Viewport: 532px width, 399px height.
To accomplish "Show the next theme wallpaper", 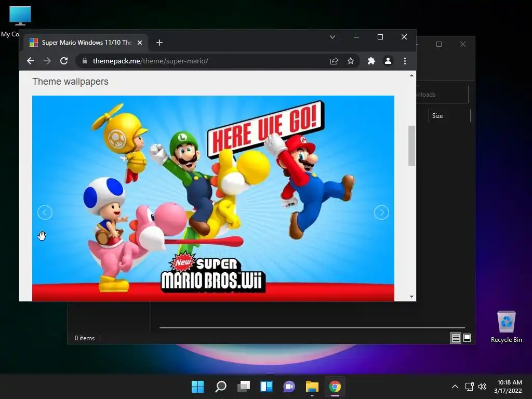I will [381, 212].
